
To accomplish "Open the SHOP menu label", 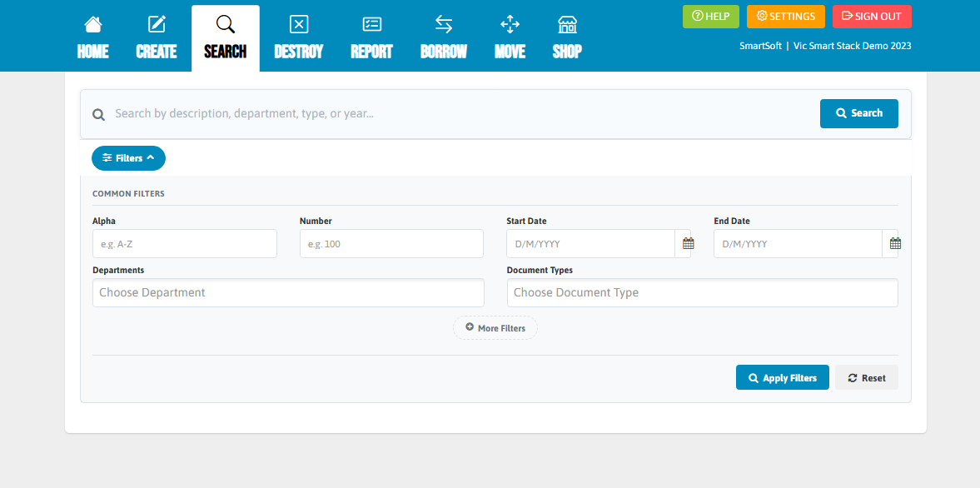I will [x=567, y=52].
